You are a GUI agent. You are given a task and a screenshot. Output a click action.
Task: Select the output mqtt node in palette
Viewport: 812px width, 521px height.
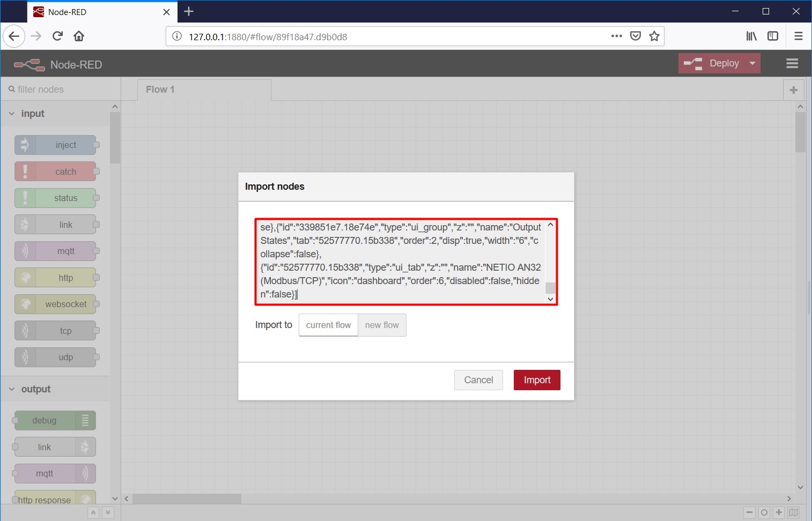[x=55, y=473]
